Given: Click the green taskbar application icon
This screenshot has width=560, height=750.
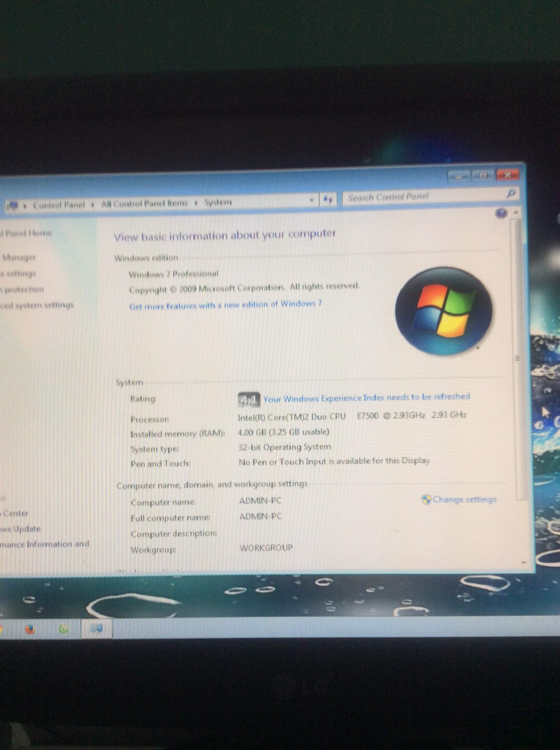Looking at the screenshot, I should tap(63, 629).
